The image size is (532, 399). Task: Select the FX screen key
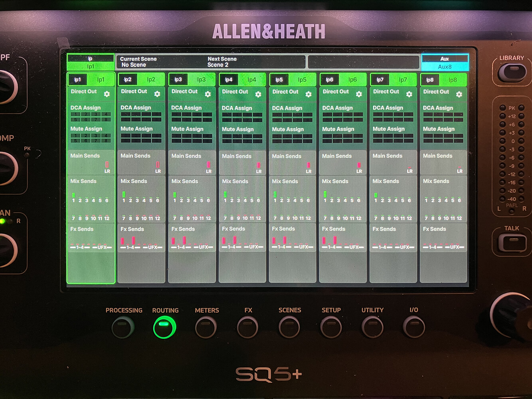click(x=248, y=327)
